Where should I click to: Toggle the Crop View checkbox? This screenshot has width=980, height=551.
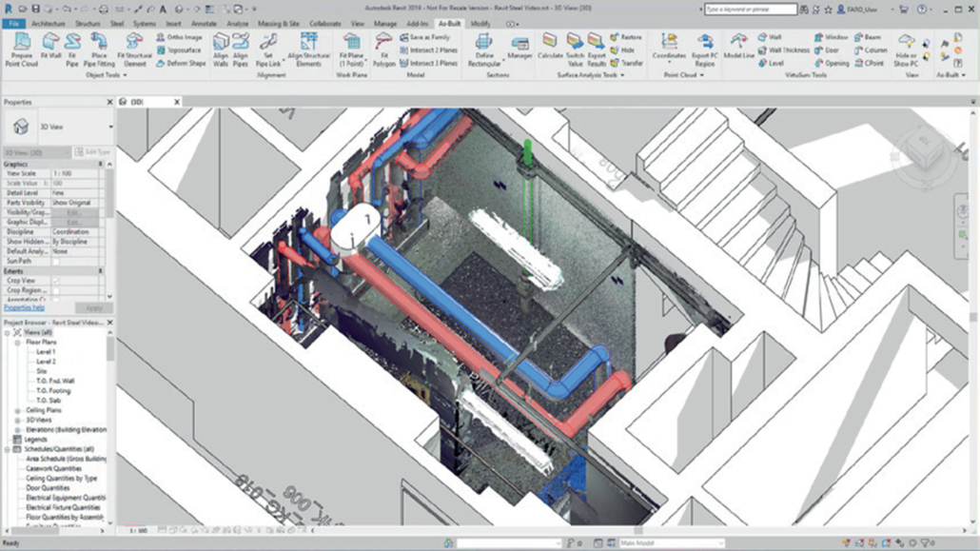click(57, 279)
